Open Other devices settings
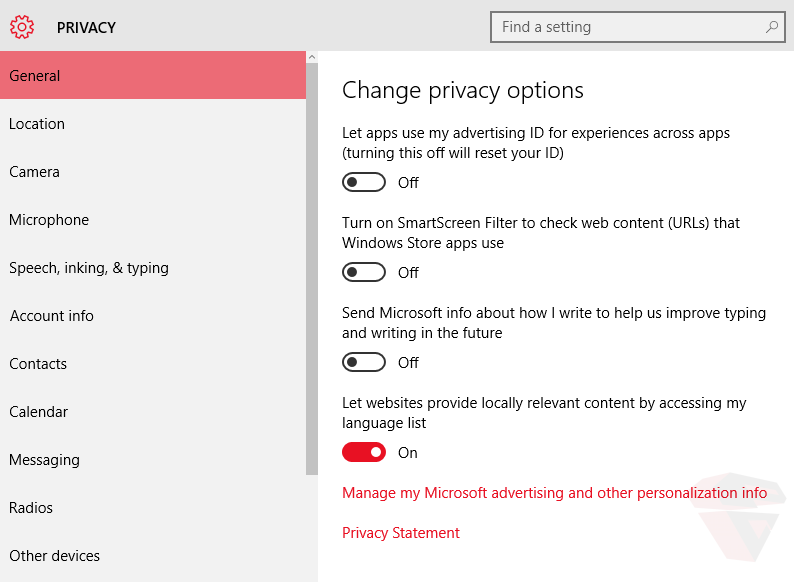Viewport: 794px width, 582px height. coord(153,556)
